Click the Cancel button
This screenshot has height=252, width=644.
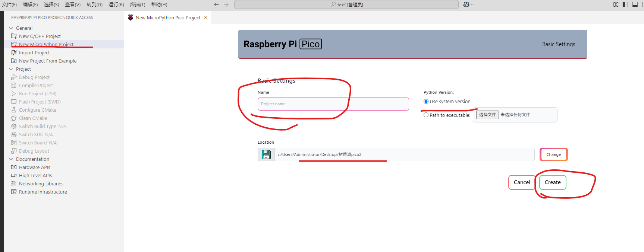pyautogui.click(x=522, y=182)
